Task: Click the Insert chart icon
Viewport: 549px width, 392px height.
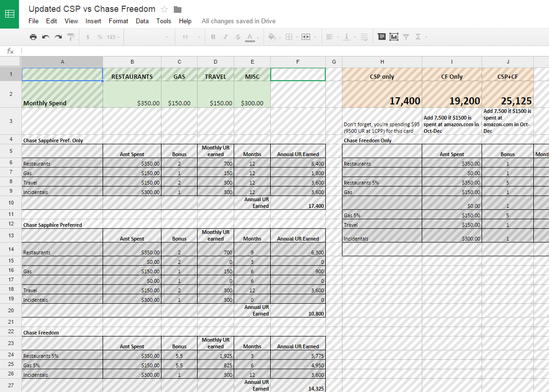Action: [394, 37]
